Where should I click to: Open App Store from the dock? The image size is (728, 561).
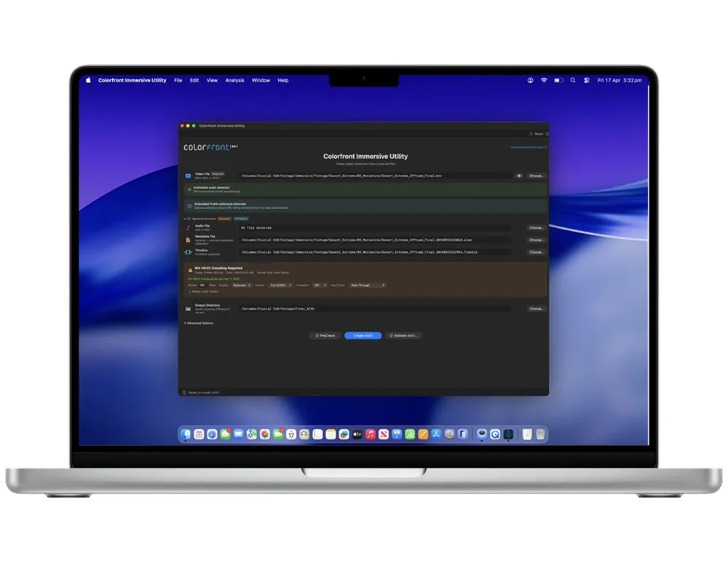point(436,434)
